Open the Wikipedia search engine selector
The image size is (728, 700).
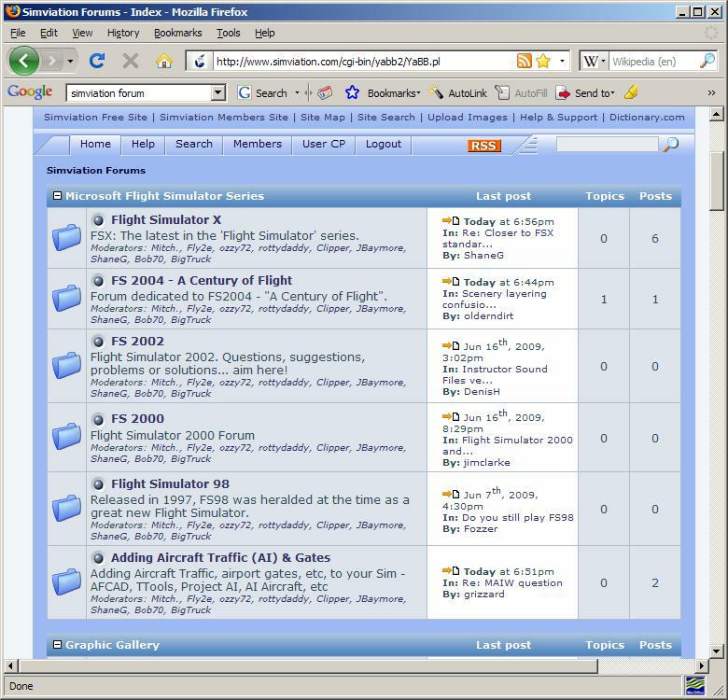tap(595, 61)
